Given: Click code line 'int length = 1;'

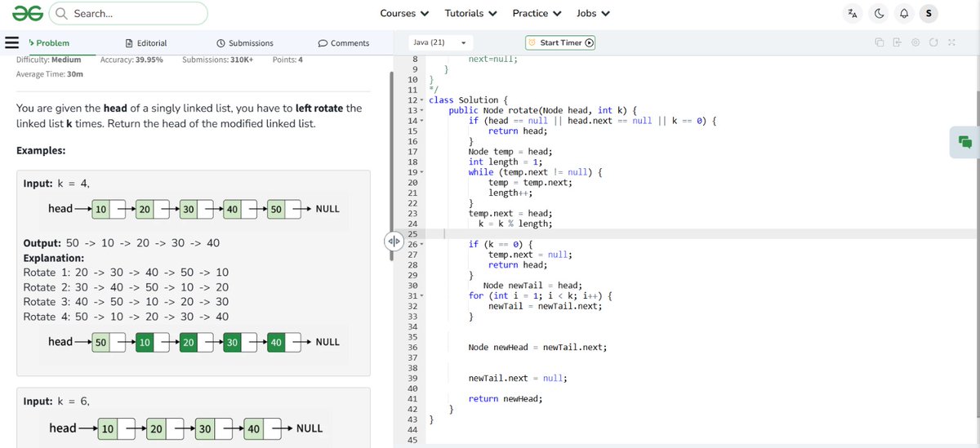Looking at the screenshot, I should click(x=506, y=162).
